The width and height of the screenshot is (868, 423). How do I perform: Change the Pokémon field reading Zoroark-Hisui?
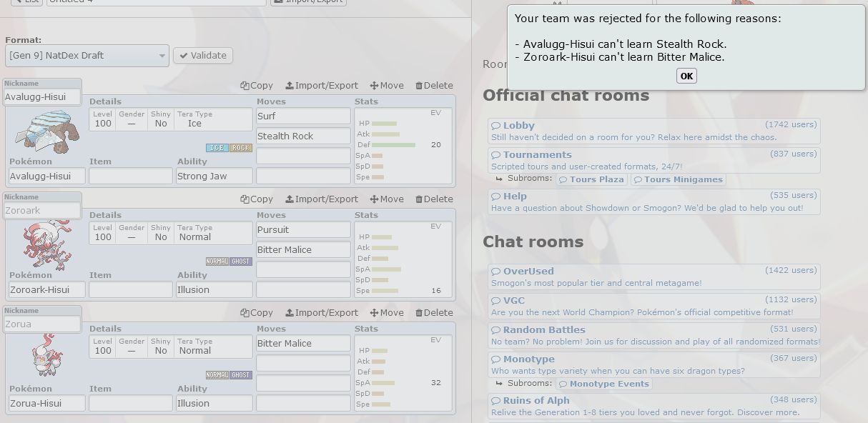[x=47, y=289]
